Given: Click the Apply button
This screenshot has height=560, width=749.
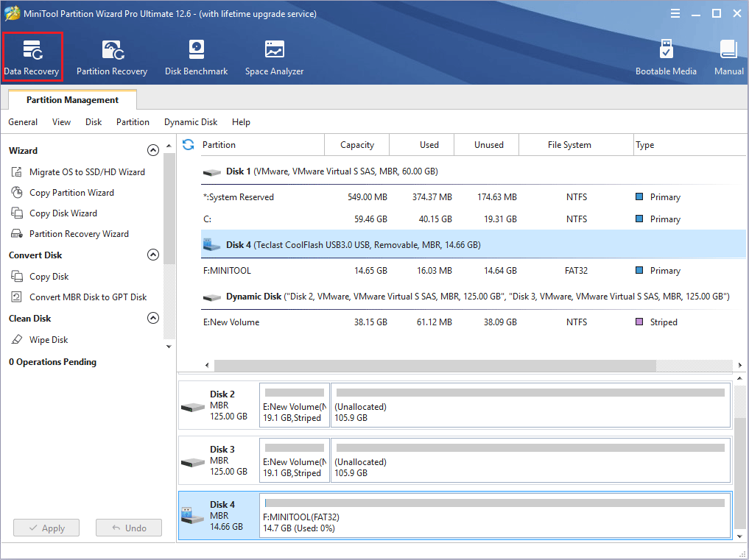Looking at the screenshot, I should point(46,528).
